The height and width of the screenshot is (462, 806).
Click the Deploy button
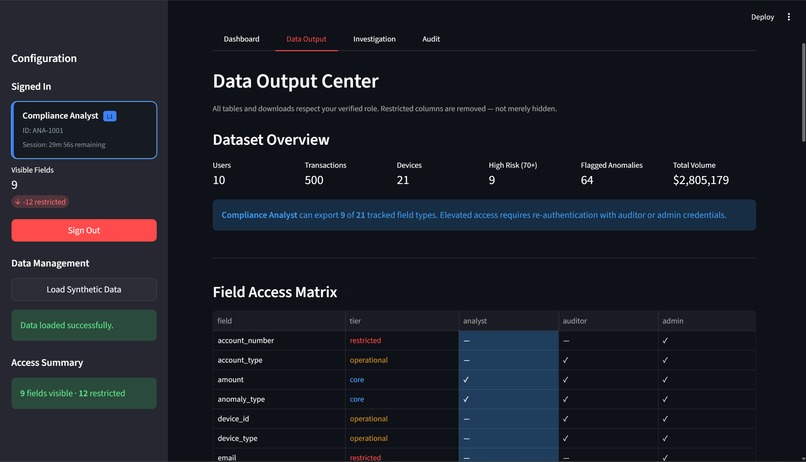[x=762, y=17]
